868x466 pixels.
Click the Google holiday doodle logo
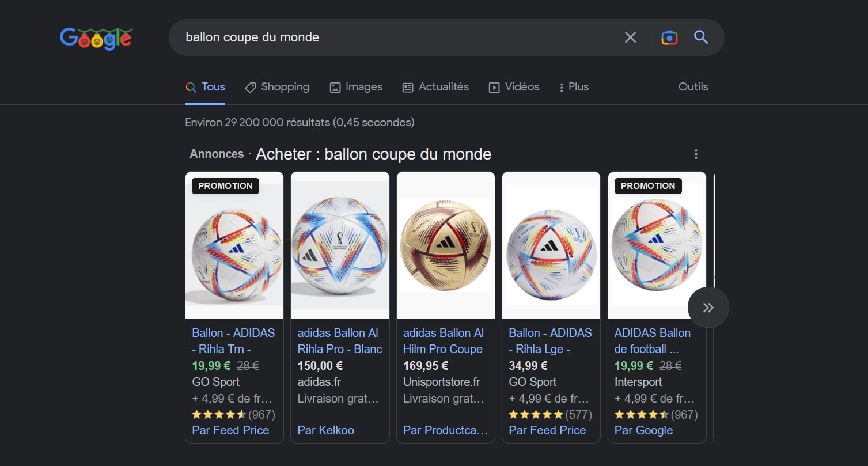pos(96,38)
